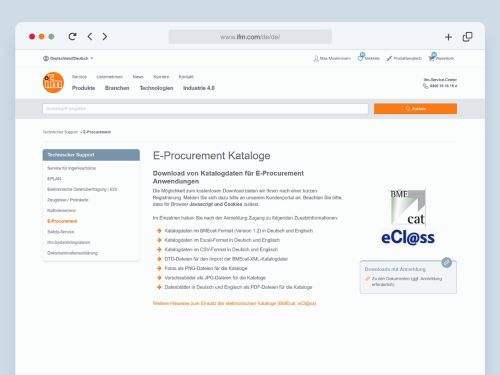Open Zeugnisse / Protokolle sidebar link

[68, 200]
